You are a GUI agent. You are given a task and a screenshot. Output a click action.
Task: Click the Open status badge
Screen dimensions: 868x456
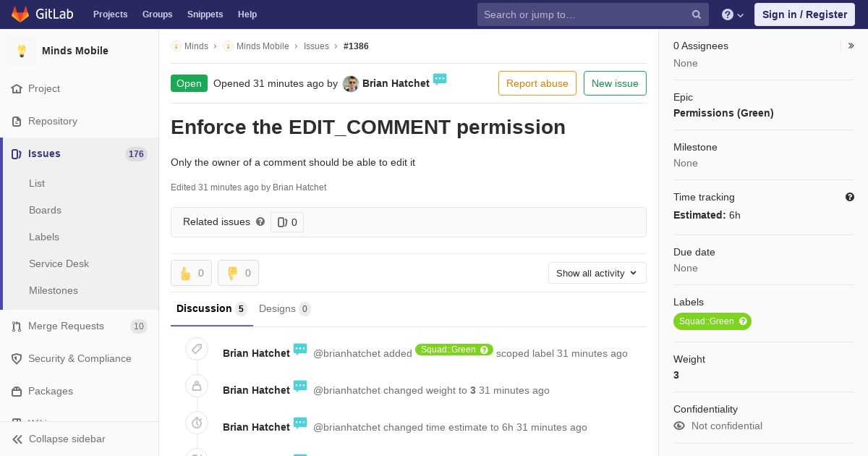(x=189, y=83)
